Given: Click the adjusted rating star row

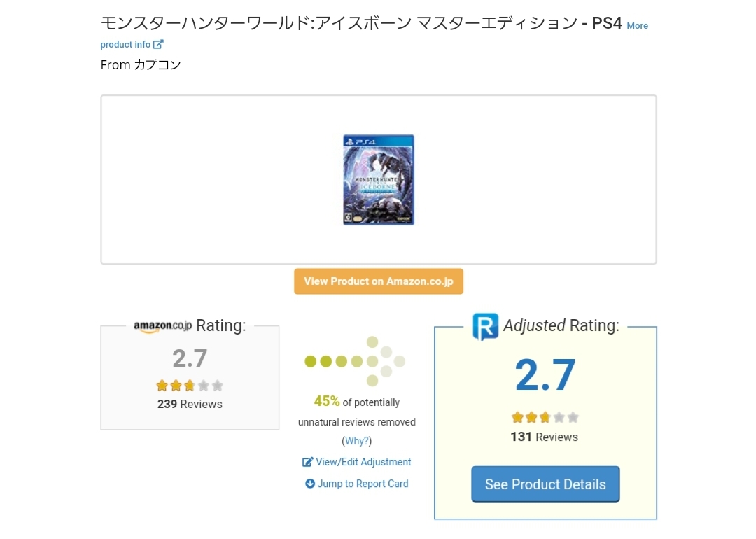Looking at the screenshot, I should (545, 417).
